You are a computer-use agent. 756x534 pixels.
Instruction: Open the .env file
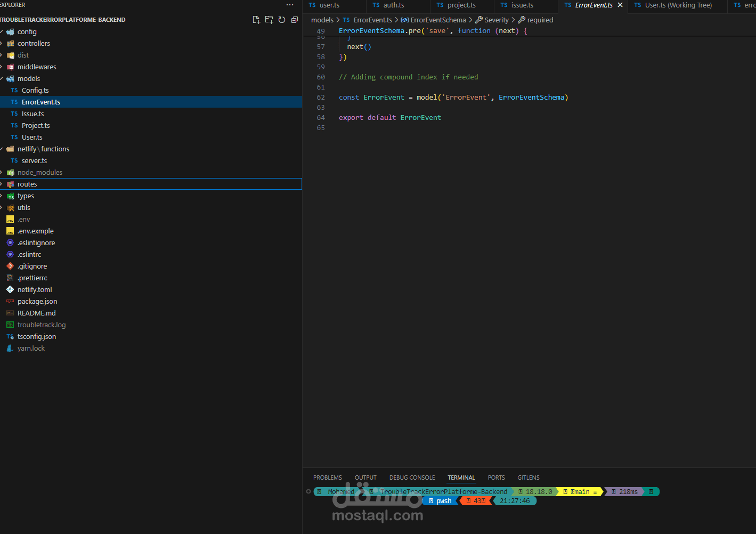tap(151, 219)
